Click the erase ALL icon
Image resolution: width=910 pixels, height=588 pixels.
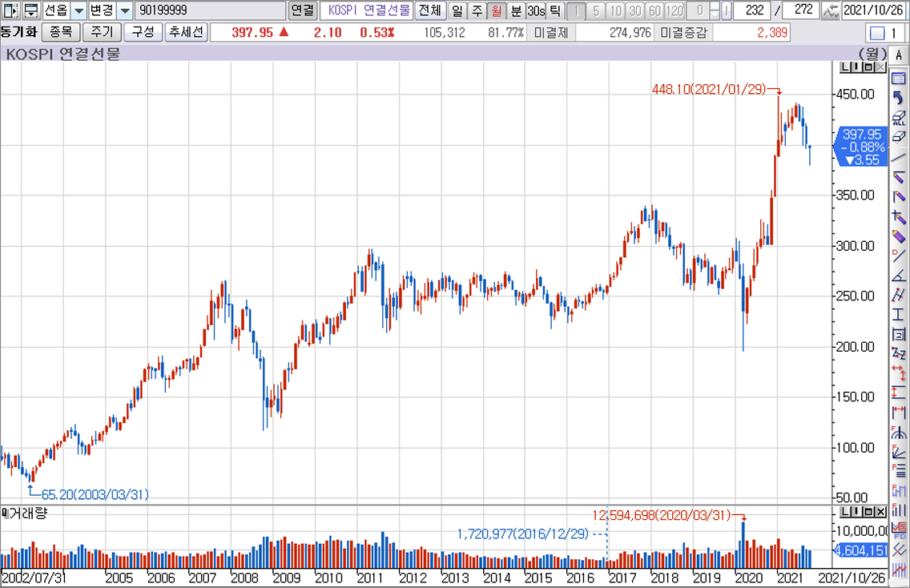click(x=899, y=118)
